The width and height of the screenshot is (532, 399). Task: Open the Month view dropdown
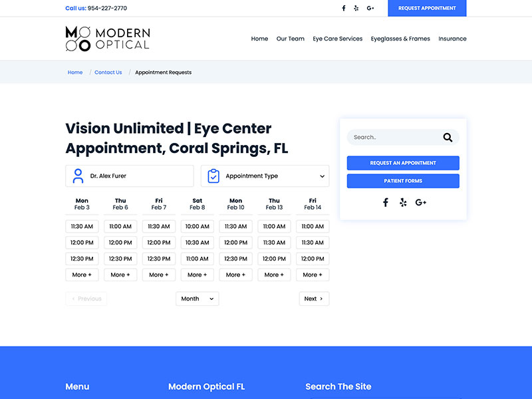[197, 299]
